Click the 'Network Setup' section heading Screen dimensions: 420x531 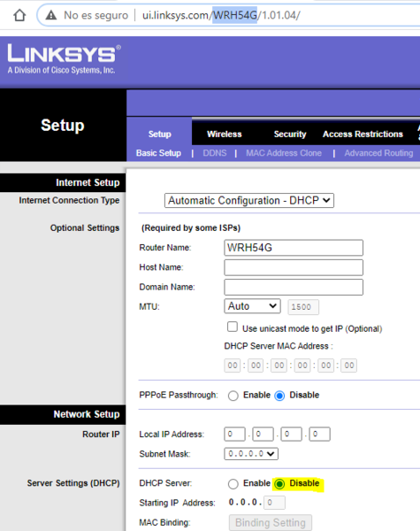tap(87, 414)
